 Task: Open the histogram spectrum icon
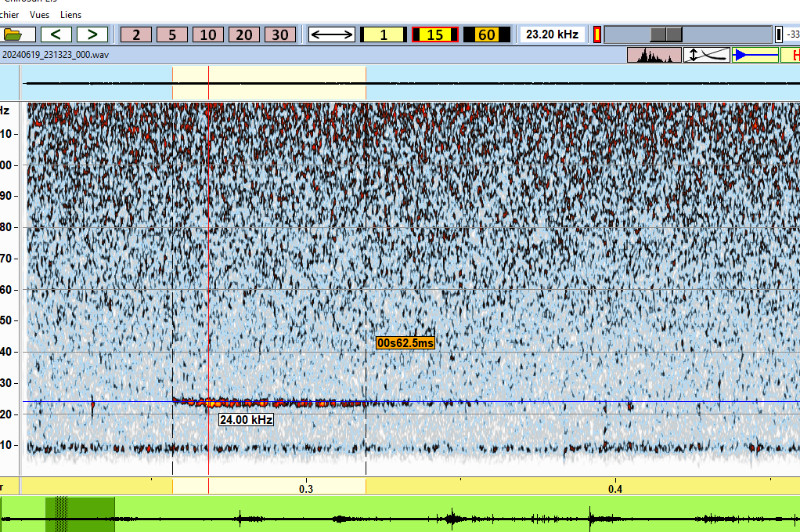[x=653, y=55]
